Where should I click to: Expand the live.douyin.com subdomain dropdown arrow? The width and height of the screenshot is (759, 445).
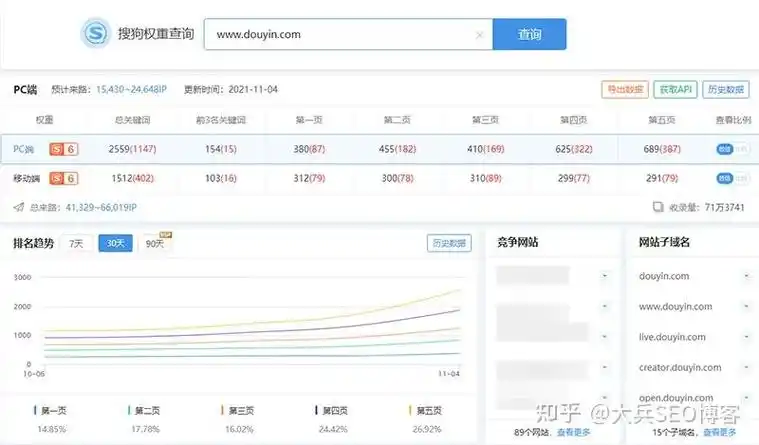[746, 337]
